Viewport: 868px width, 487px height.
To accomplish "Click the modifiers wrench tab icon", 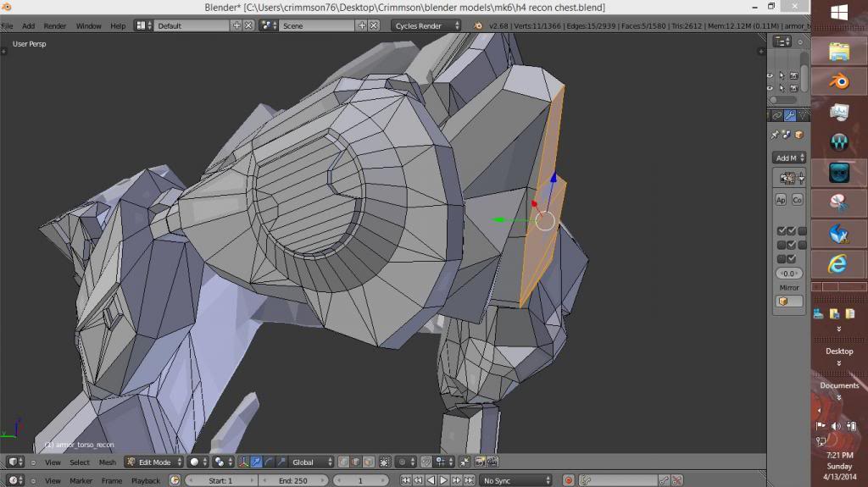I will (x=789, y=115).
